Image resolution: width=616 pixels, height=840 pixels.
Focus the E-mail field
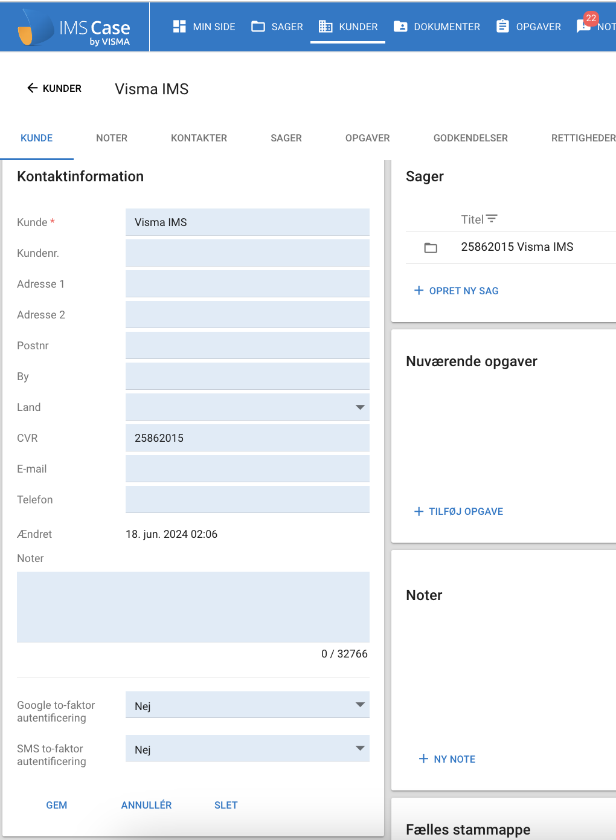(x=248, y=468)
